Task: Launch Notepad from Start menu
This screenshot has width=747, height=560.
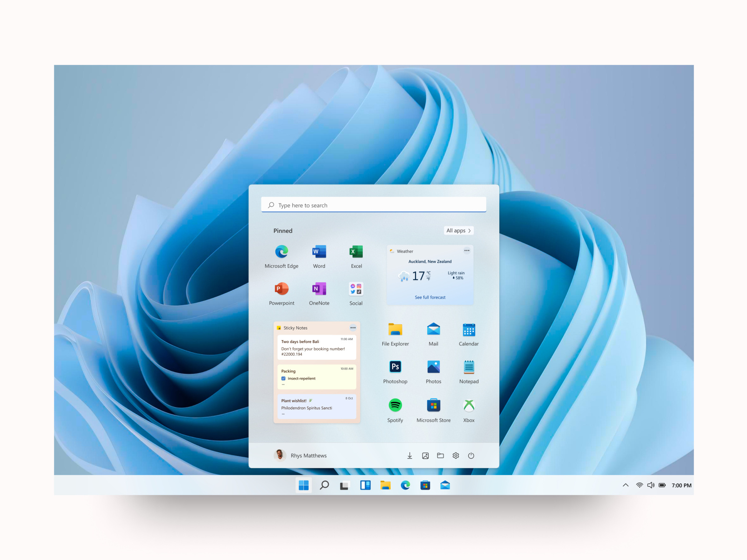Action: (x=469, y=372)
